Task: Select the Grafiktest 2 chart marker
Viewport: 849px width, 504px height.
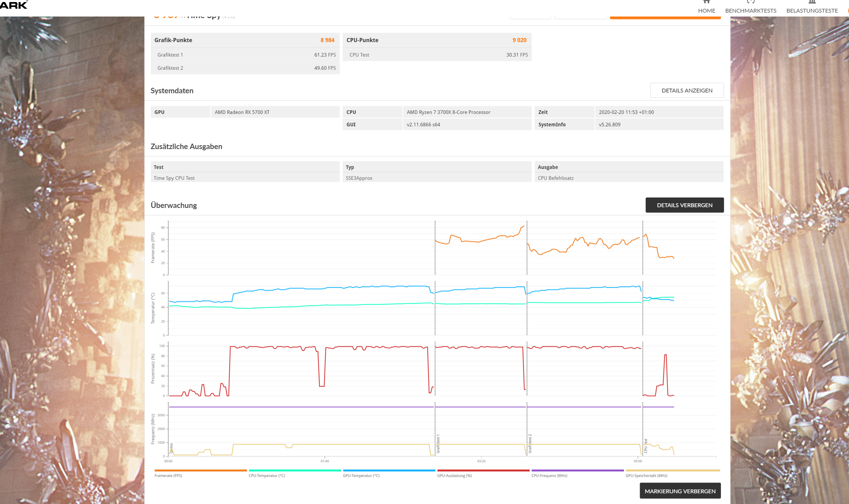Action: click(530, 444)
